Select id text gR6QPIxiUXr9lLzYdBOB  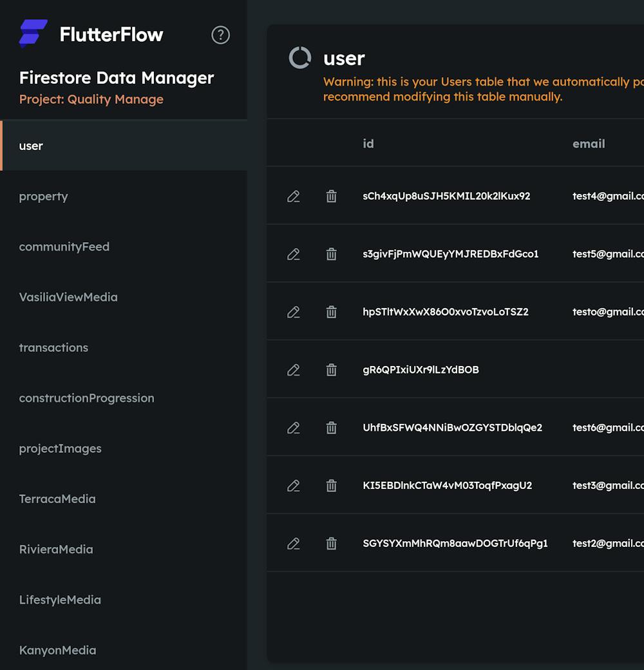[x=421, y=370]
